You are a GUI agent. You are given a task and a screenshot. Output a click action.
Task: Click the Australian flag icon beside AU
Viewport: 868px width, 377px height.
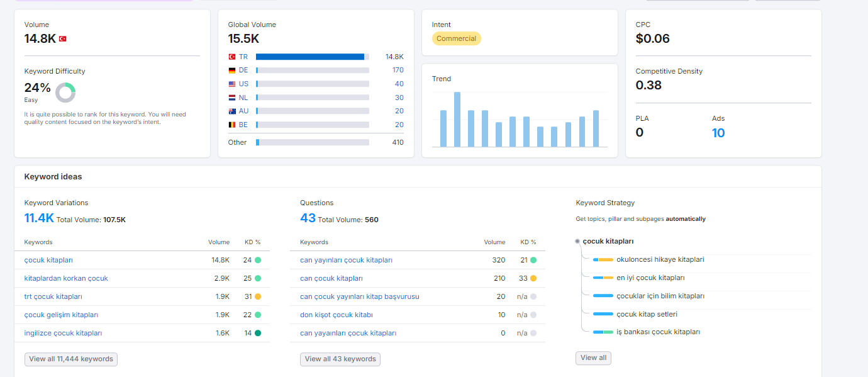[x=232, y=111]
